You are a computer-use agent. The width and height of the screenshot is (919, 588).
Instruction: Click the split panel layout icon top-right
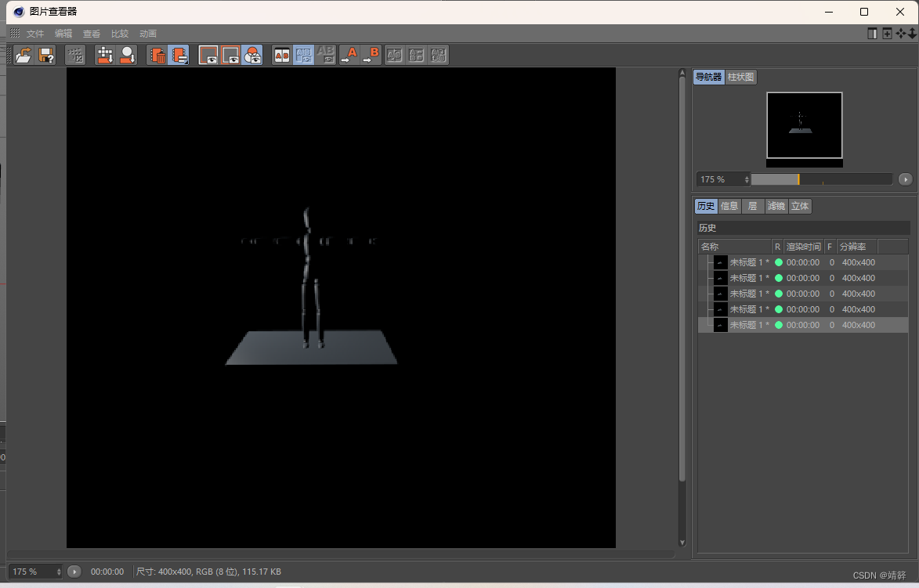[x=872, y=34]
